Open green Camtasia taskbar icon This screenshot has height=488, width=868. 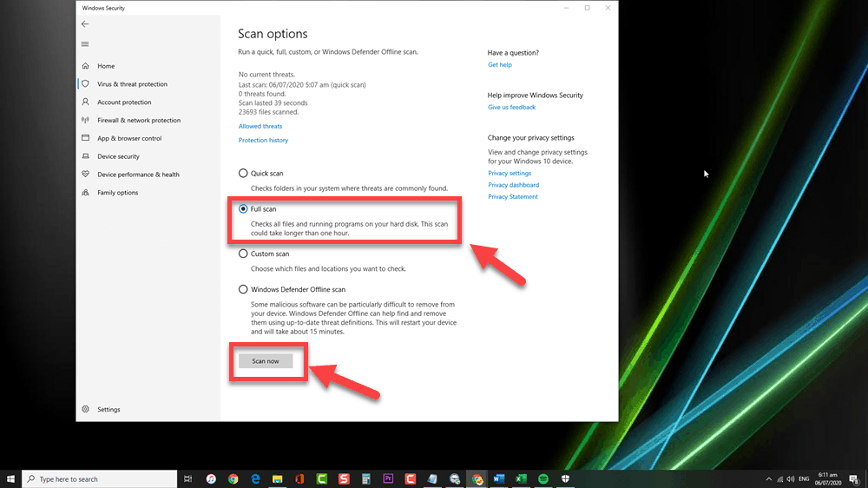(322, 478)
